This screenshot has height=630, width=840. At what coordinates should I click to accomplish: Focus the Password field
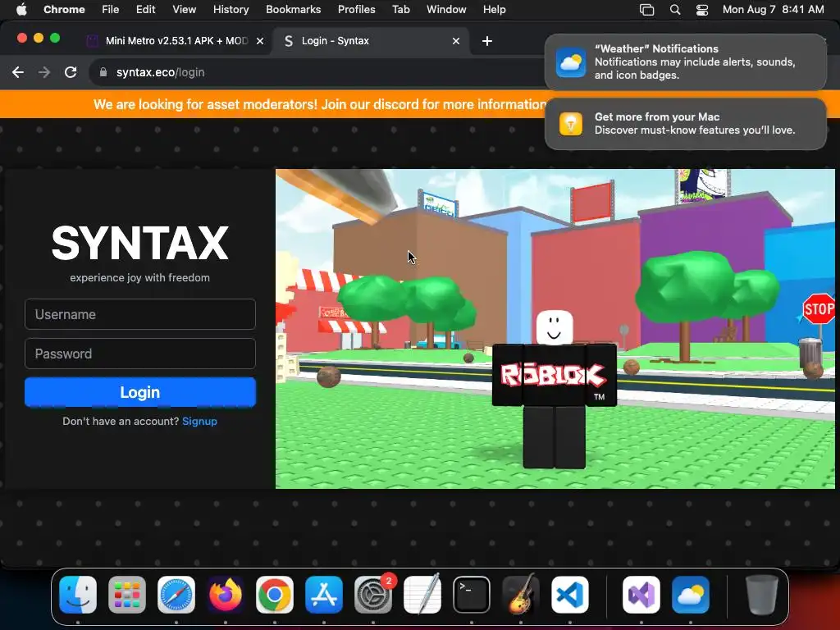pyautogui.click(x=139, y=354)
